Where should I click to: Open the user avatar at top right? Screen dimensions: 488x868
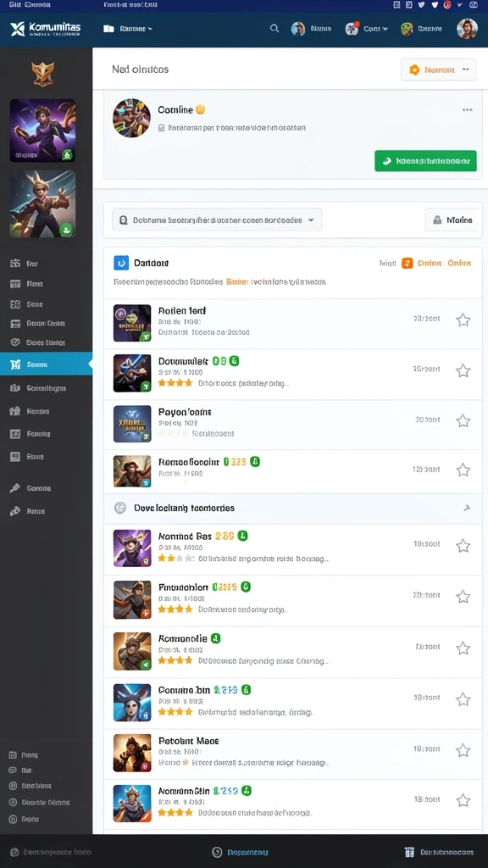467,28
